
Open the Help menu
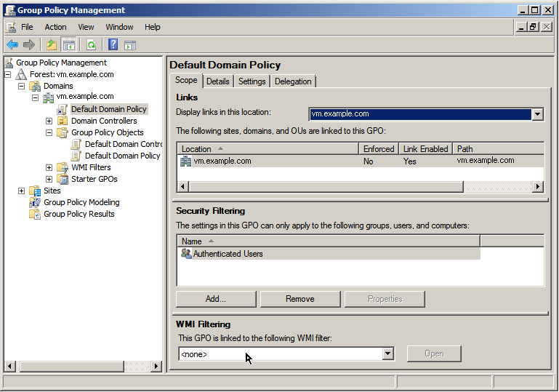click(152, 27)
